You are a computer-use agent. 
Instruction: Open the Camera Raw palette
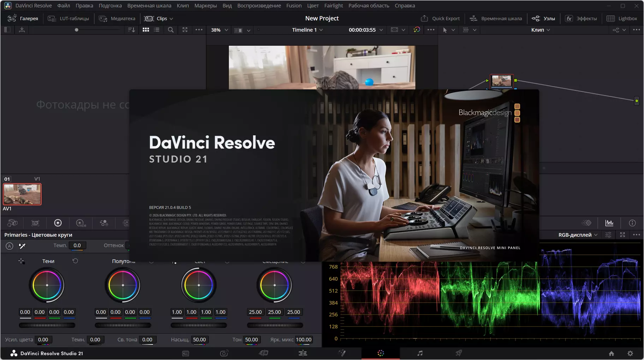coord(12,223)
